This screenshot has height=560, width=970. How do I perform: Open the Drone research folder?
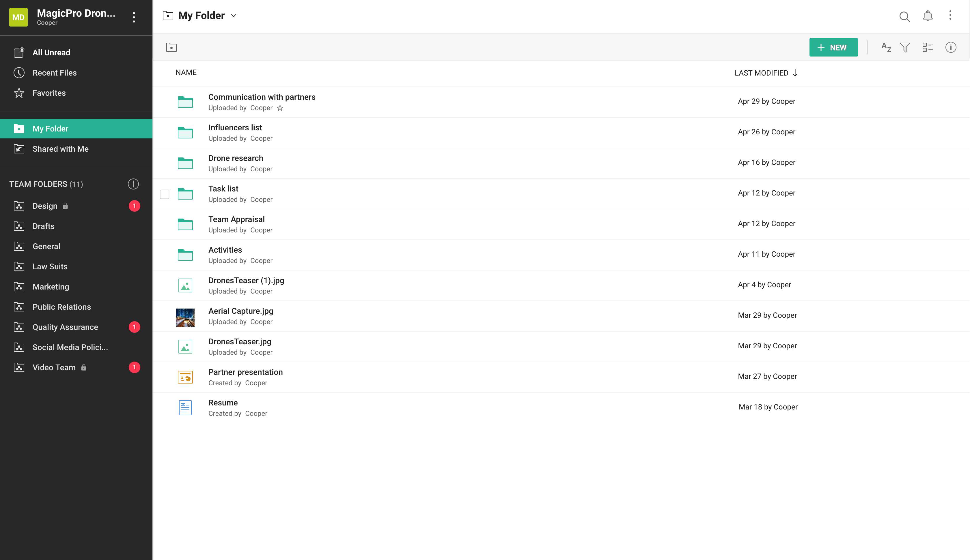coord(236,158)
